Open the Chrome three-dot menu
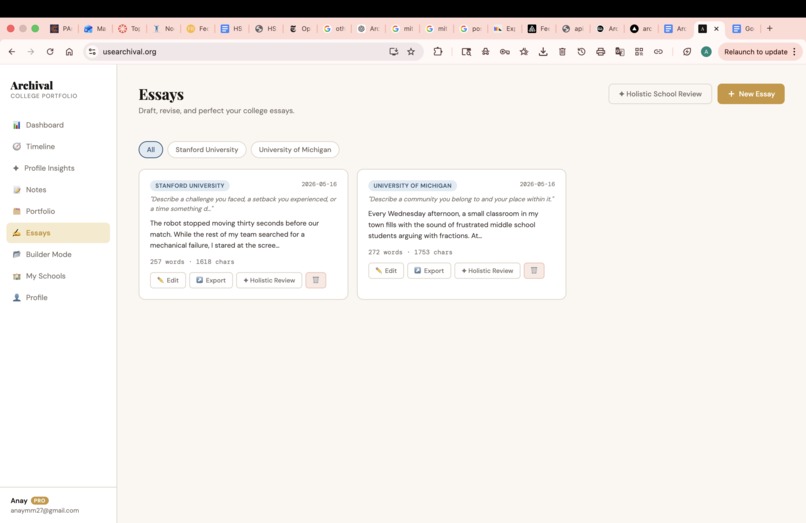This screenshot has height=523, width=806. click(795, 52)
